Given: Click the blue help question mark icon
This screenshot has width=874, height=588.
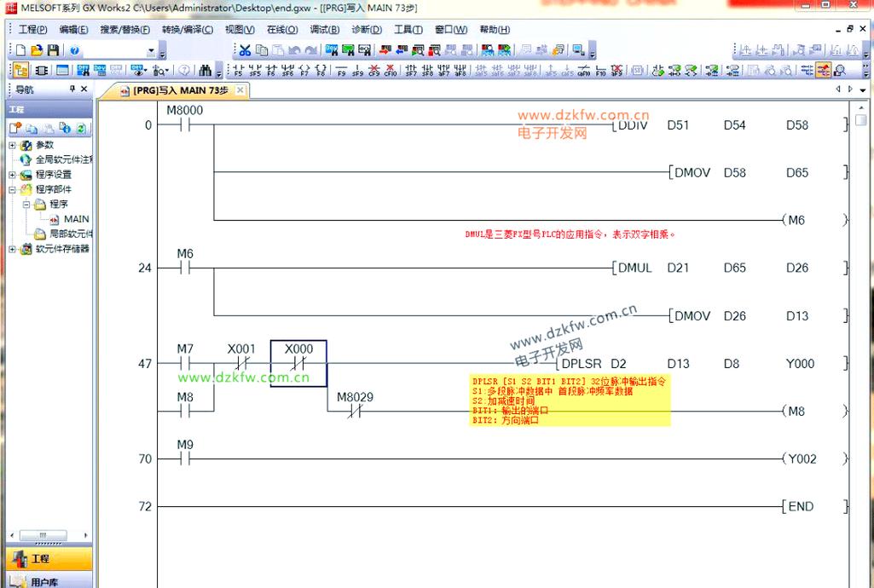Looking at the screenshot, I should point(74,50).
